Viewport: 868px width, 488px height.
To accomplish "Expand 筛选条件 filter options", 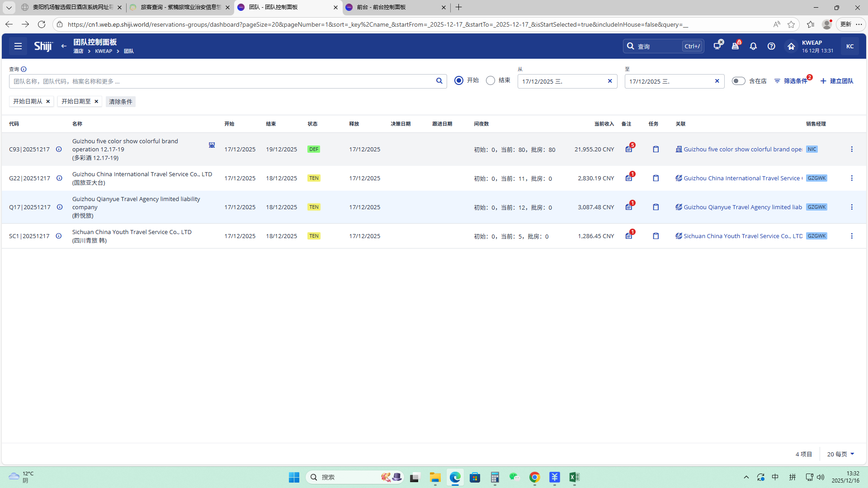I will point(791,81).
